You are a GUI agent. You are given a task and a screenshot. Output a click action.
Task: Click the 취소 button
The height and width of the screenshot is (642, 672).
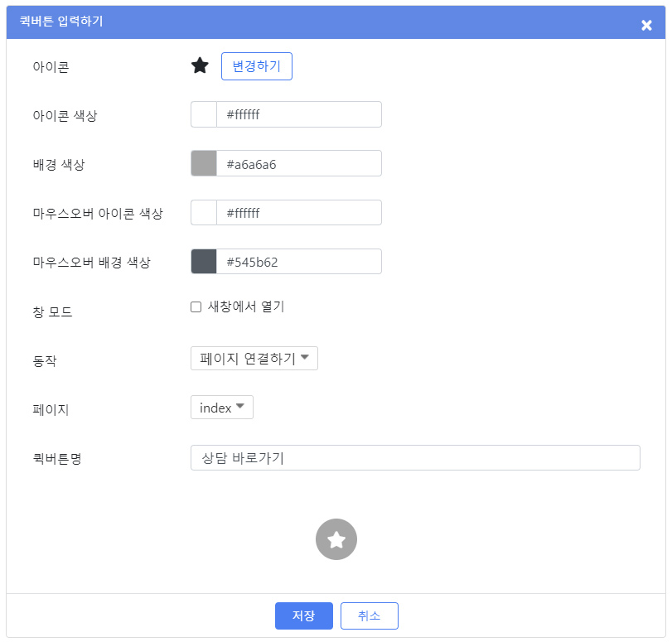pyautogui.click(x=370, y=615)
